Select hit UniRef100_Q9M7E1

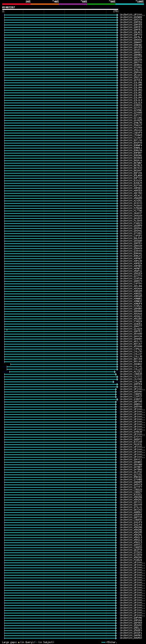coord(131,30)
